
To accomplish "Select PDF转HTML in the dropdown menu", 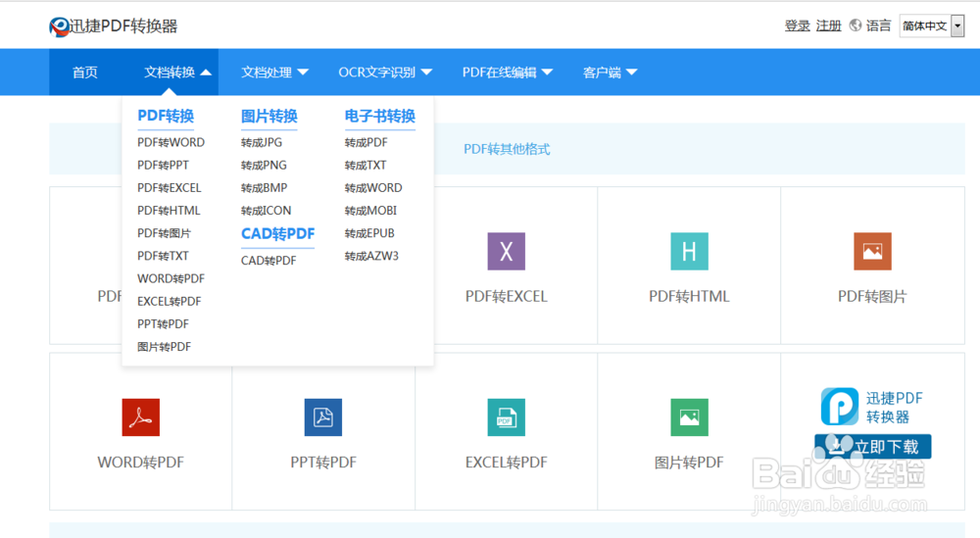I will click(x=169, y=211).
